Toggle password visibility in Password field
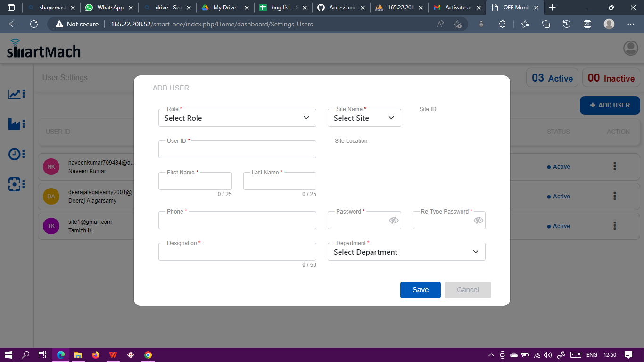The width and height of the screenshot is (644, 362). tap(394, 220)
